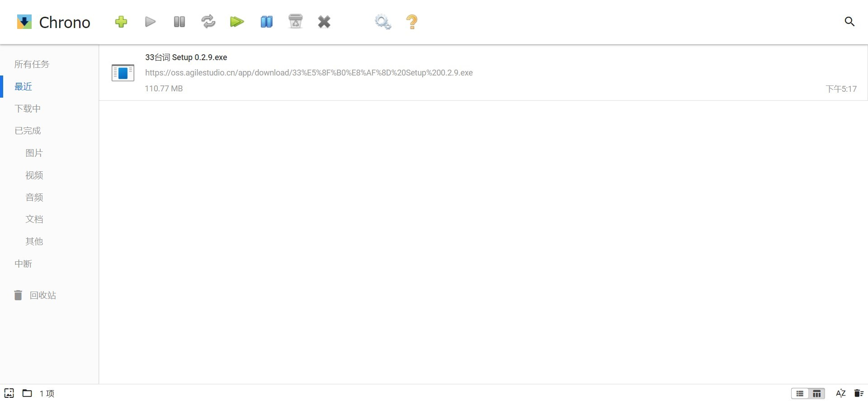Open help with the yellow question mark
This screenshot has width=868, height=401.
pyautogui.click(x=412, y=22)
